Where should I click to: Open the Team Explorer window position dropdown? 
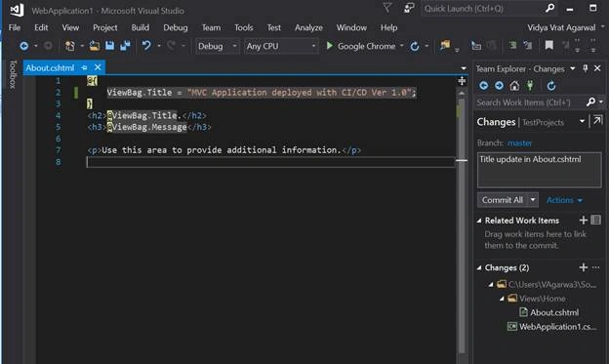tap(573, 68)
